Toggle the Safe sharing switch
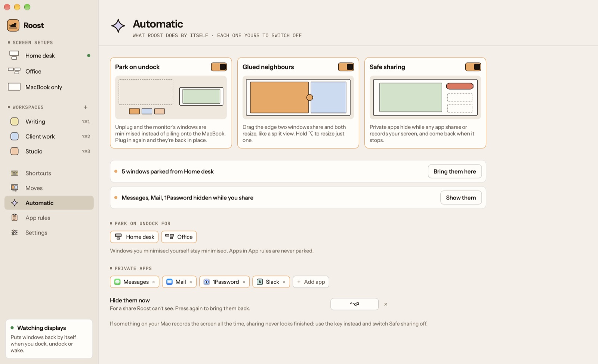Image resolution: width=598 pixels, height=364 pixels. (x=473, y=67)
